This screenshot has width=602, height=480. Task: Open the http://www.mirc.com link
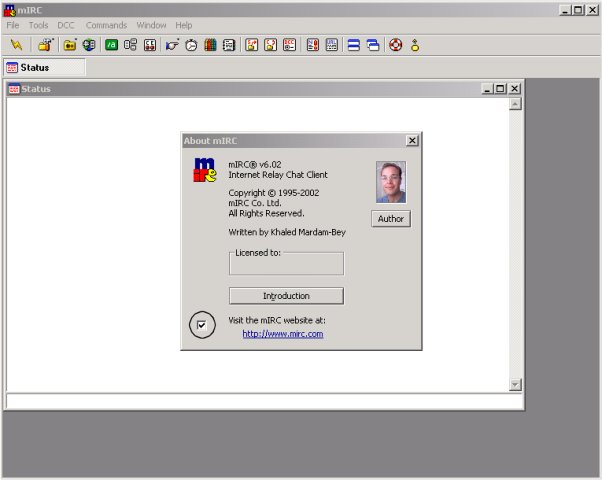pyautogui.click(x=283, y=334)
